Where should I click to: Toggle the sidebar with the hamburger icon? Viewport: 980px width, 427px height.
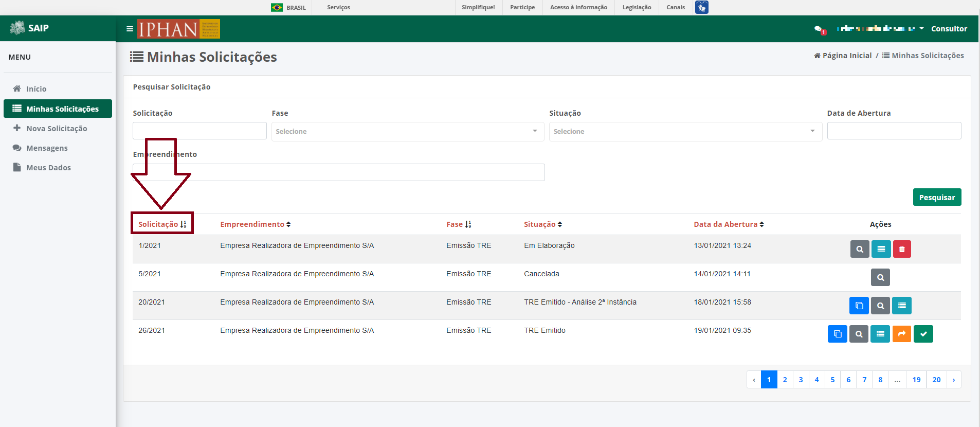click(x=130, y=29)
